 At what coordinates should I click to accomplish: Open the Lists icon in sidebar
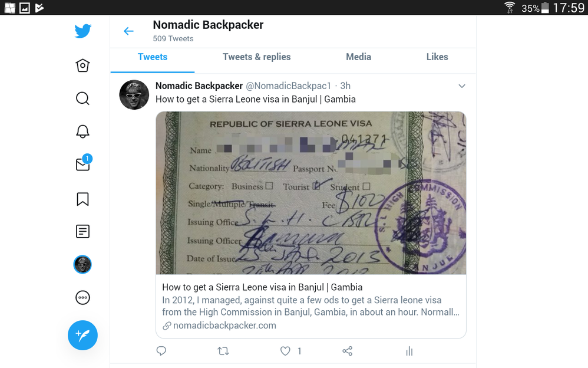pyautogui.click(x=82, y=231)
